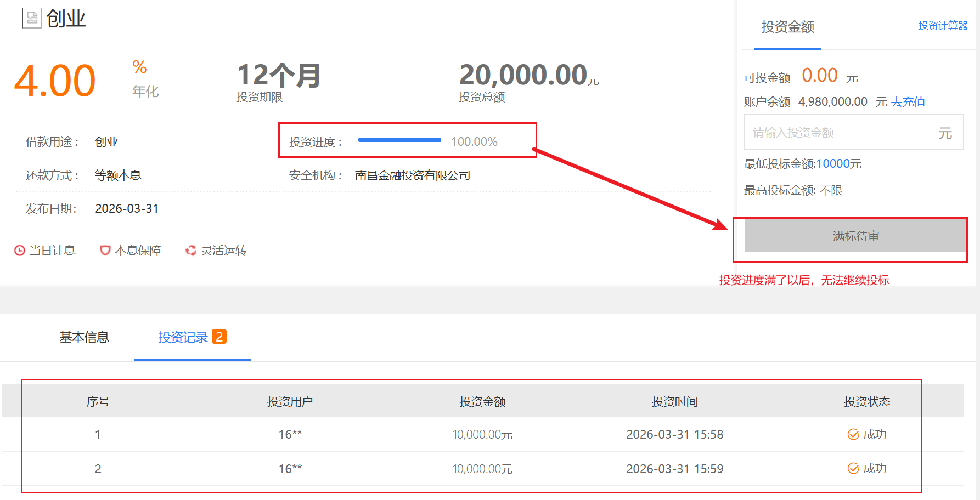Click the broken image icon beside 创业 title
This screenshot has height=500, width=980.
pyautogui.click(x=32, y=18)
